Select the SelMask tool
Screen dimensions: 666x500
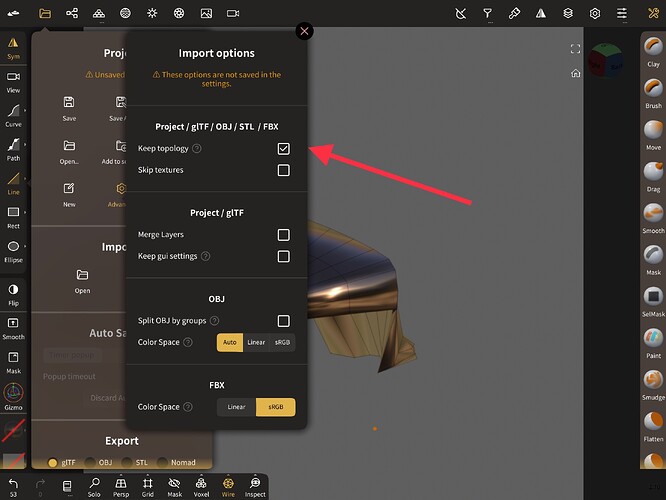pos(653,302)
